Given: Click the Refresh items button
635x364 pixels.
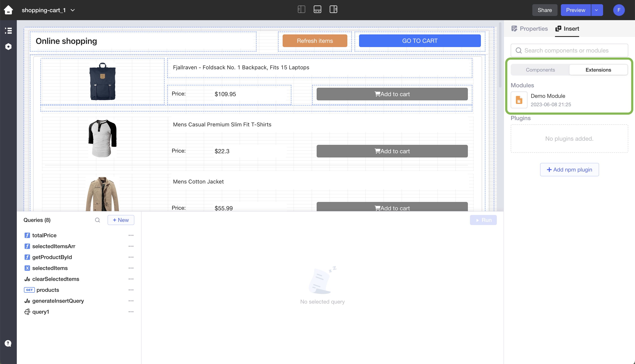Looking at the screenshot, I should 315,41.
